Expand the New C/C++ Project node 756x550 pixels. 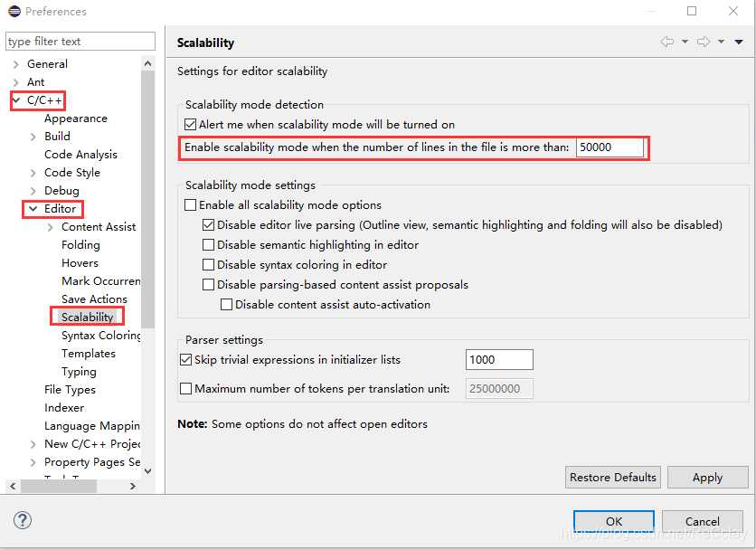[x=33, y=444]
